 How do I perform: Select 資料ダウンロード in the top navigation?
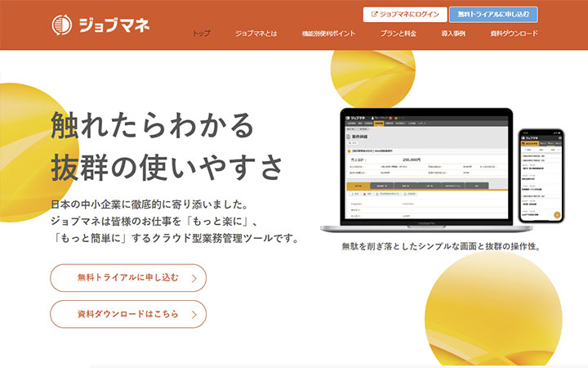tap(514, 34)
